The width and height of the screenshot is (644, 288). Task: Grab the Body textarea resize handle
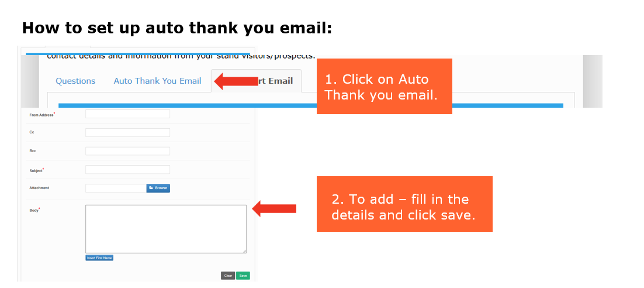point(244,251)
